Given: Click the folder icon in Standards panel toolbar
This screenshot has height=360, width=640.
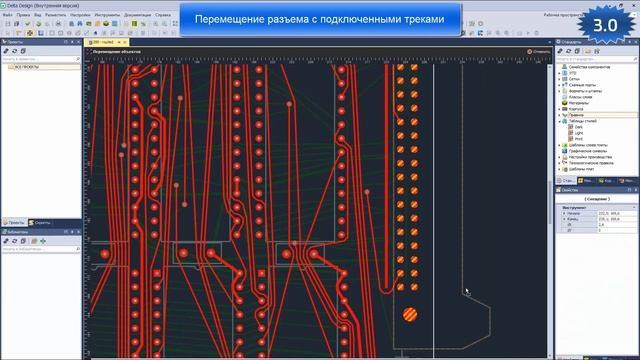Looking at the screenshot, I should [x=588, y=51].
